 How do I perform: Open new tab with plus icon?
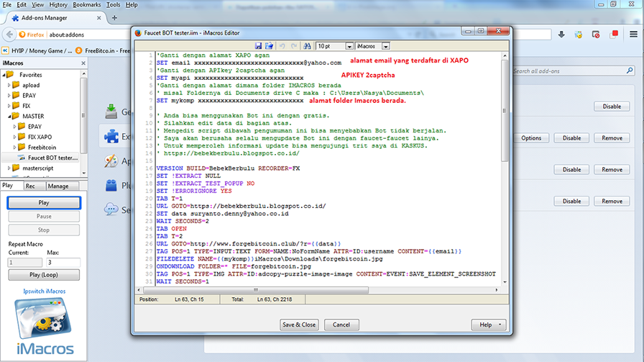[x=114, y=18]
